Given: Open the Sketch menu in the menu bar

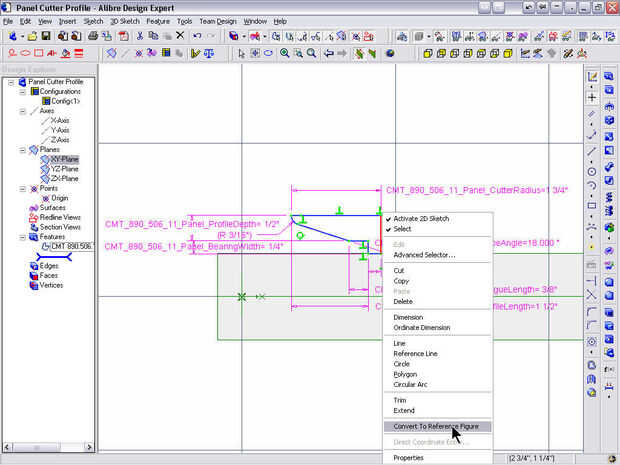Looking at the screenshot, I should 93,20.
